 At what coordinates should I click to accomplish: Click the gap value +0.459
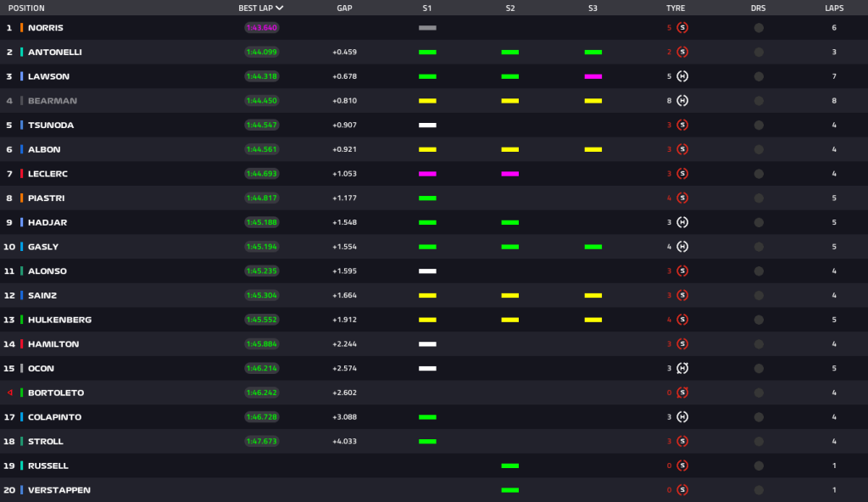(344, 52)
